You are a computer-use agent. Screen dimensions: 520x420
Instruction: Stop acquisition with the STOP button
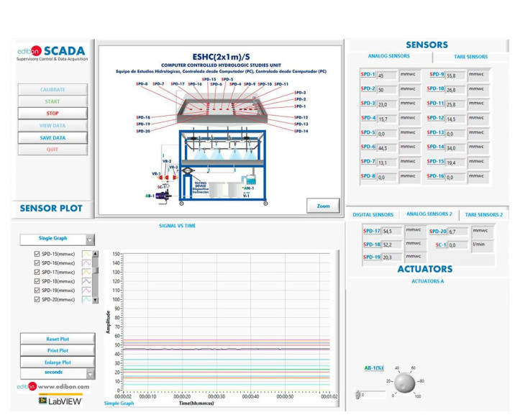[53, 114]
